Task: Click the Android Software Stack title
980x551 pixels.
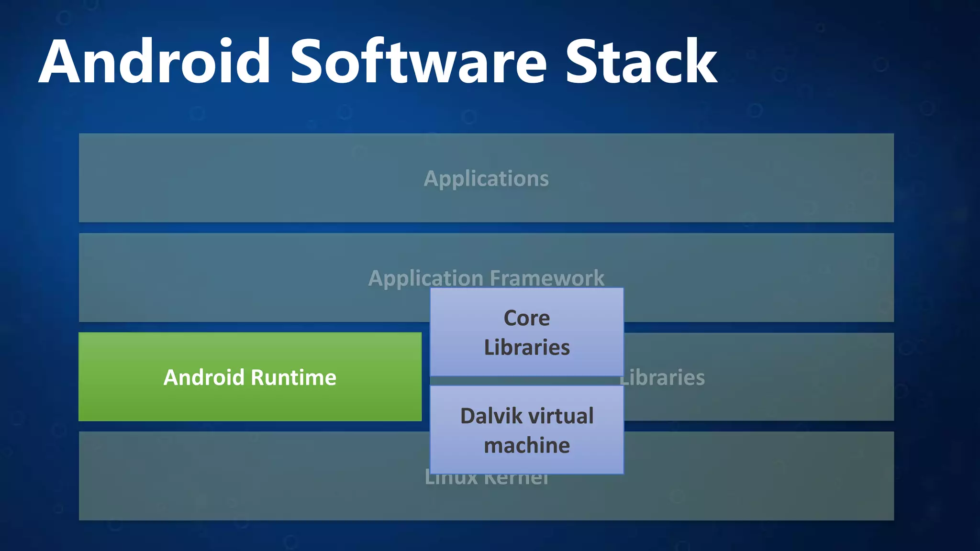Action: pyautogui.click(x=378, y=61)
